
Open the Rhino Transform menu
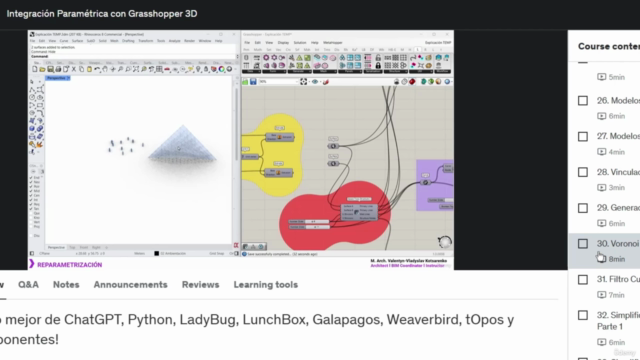point(146,41)
